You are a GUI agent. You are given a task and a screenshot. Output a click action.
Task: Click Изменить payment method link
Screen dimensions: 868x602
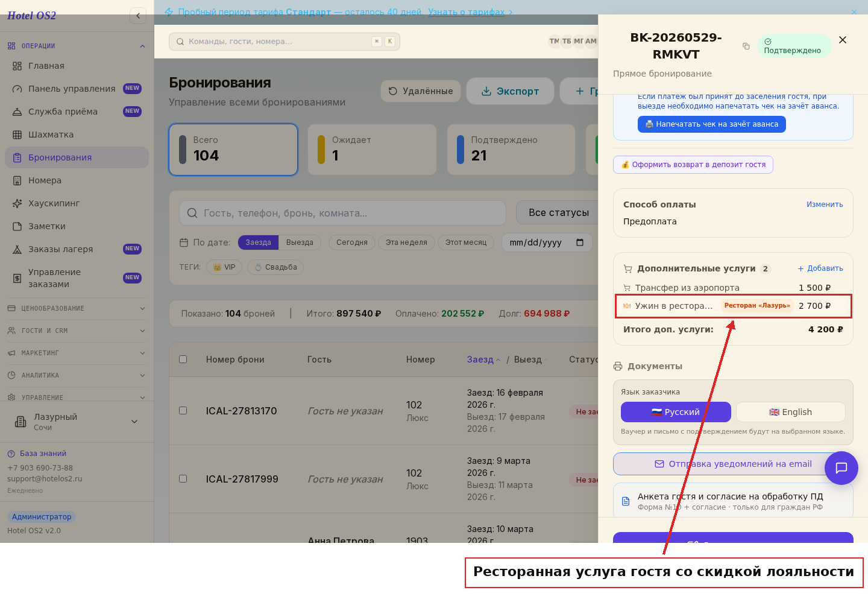click(825, 204)
